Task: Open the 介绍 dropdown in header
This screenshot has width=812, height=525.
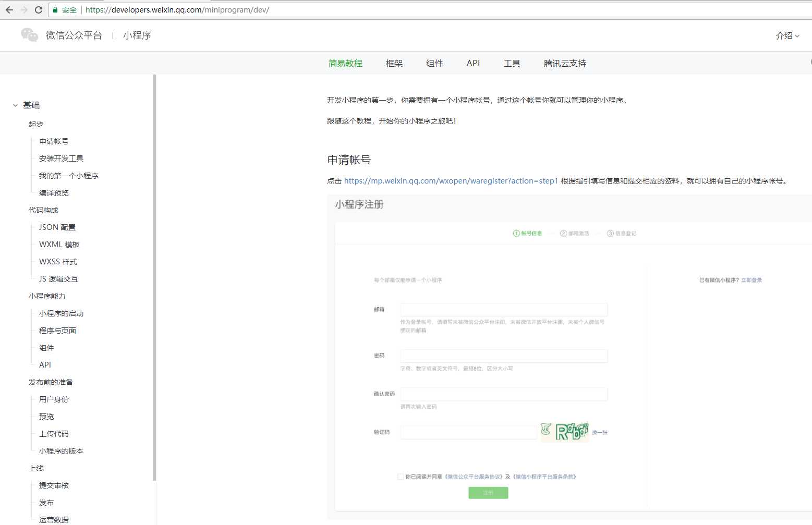Action: point(787,35)
